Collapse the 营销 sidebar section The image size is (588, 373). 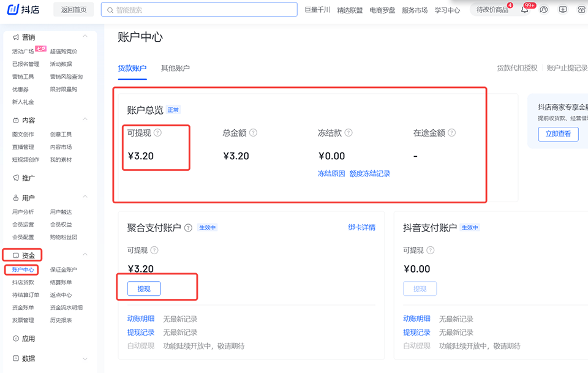(85, 37)
